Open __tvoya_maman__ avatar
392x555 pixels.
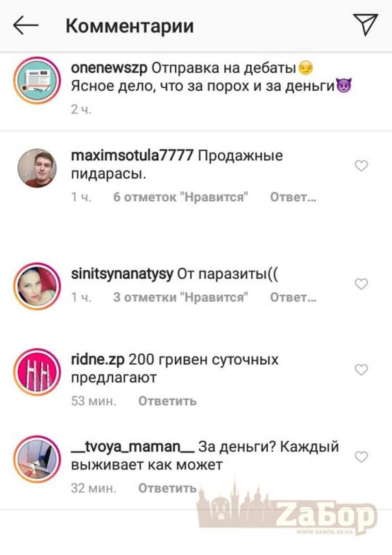pos(37,459)
